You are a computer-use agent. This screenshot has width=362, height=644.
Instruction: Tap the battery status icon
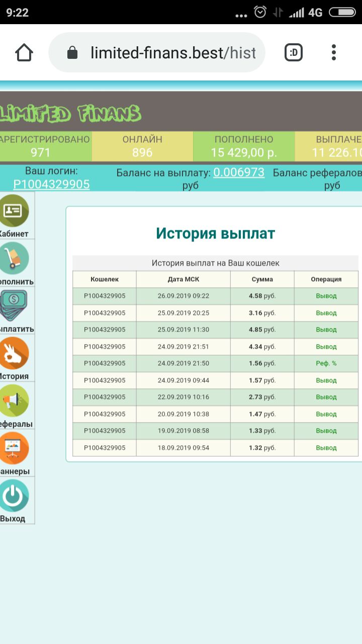pyautogui.click(x=342, y=12)
